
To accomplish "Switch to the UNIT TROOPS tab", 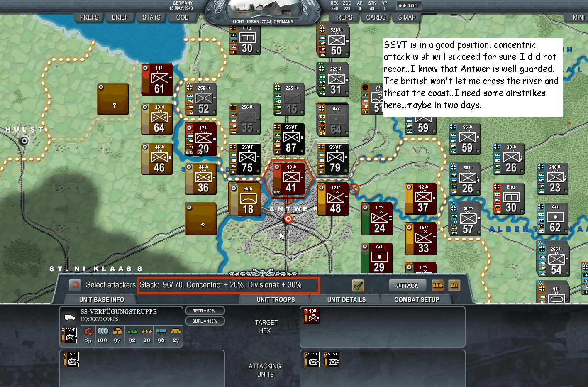I will [x=276, y=299].
